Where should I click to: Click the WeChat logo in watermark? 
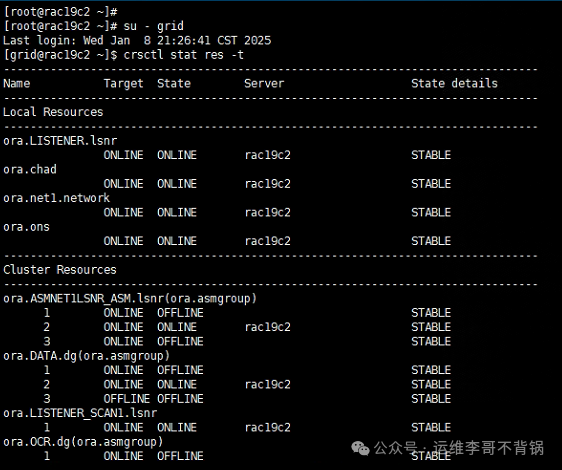(360, 448)
